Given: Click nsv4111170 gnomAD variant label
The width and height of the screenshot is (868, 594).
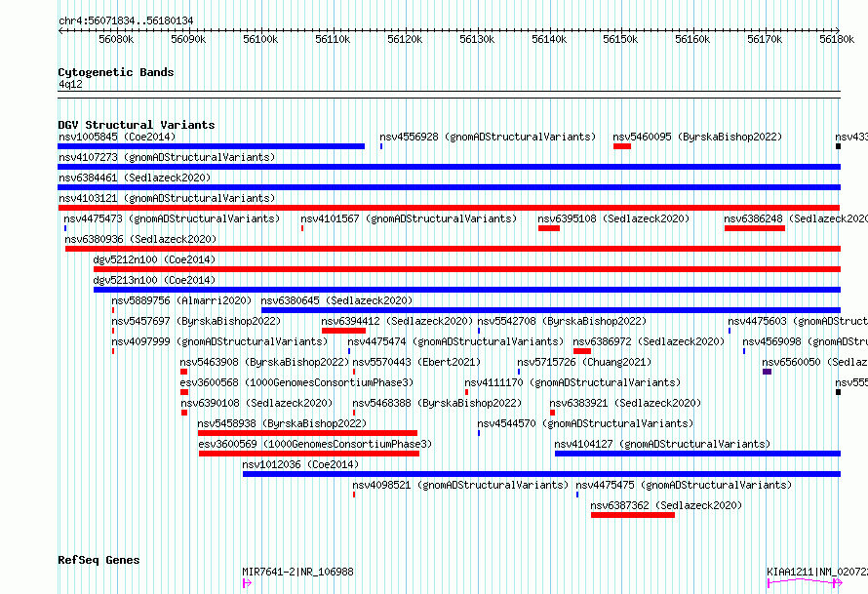Looking at the screenshot, I should pyautogui.click(x=572, y=382).
